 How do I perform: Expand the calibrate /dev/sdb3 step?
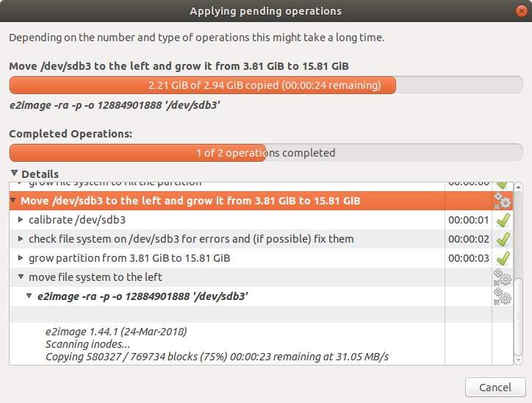coord(21,220)
